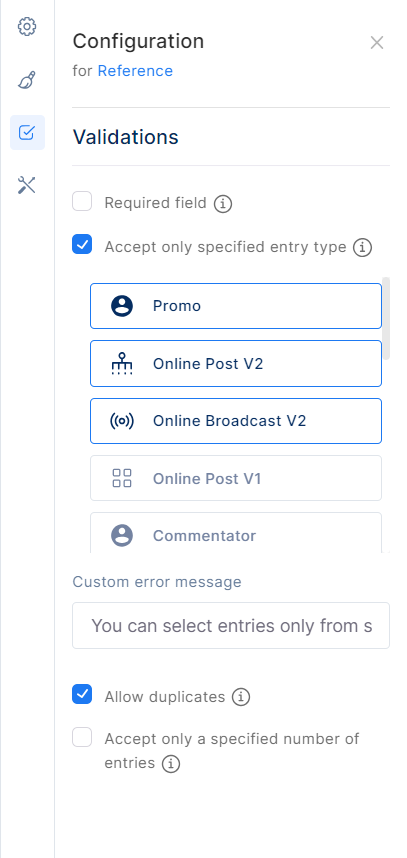Uncheck Accept only specified entry type

pyautogui.click(x=82, y=245)
